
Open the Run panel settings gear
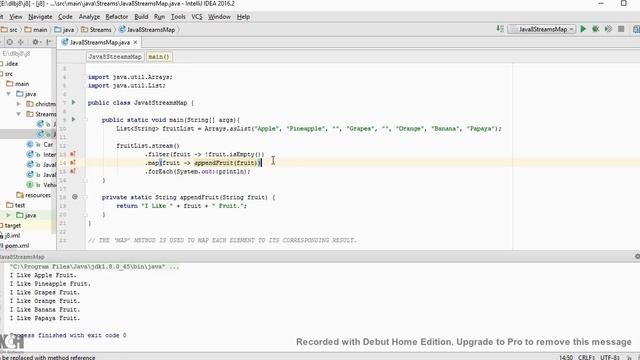pyautogui.click(x=637, y=256)
